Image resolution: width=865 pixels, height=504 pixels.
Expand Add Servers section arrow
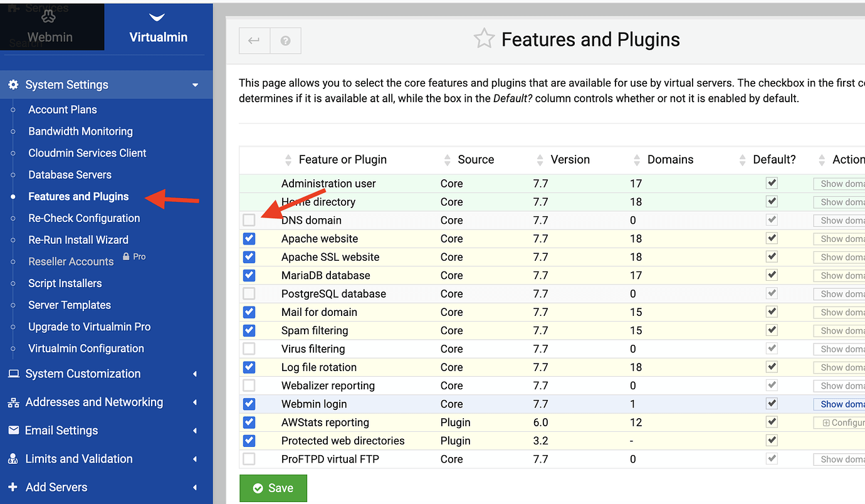195,487
